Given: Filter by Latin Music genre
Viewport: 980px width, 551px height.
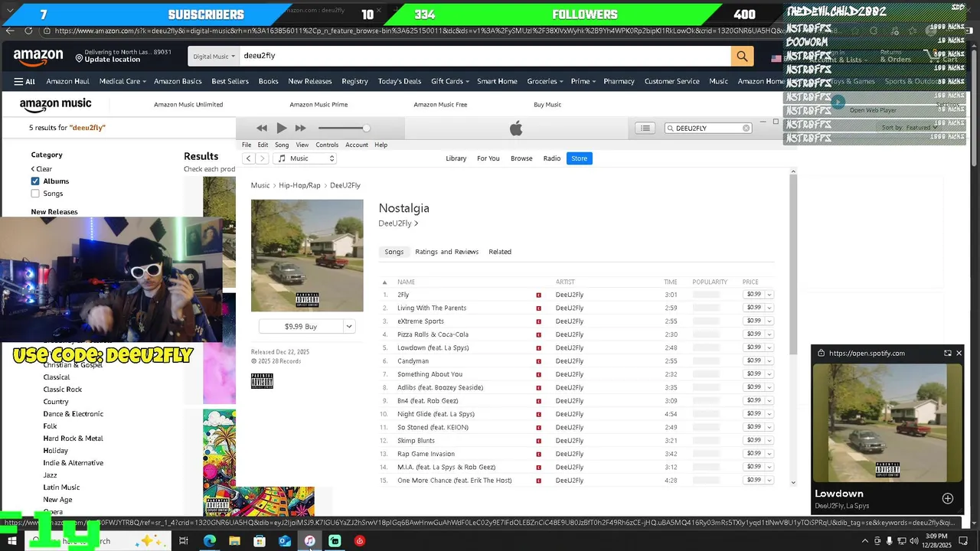Looking at the screenshot, I should pyautogui.click(x=61, y=487).
